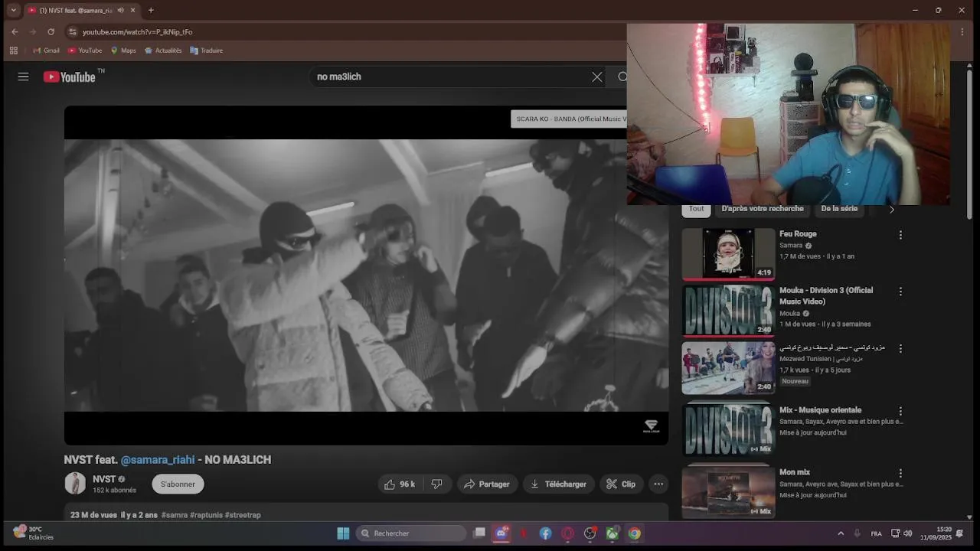Open the NVST channel avatar
The height and width of the screenshot is (551, 980).
(75, 484)
